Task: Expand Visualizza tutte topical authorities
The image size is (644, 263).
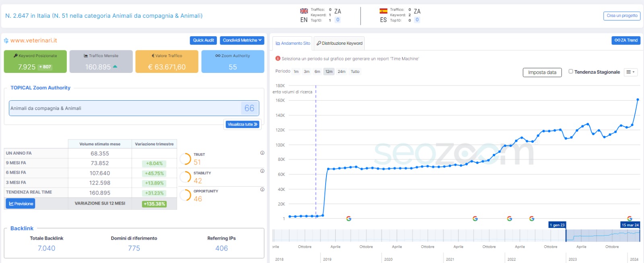Action: [242, 124]
